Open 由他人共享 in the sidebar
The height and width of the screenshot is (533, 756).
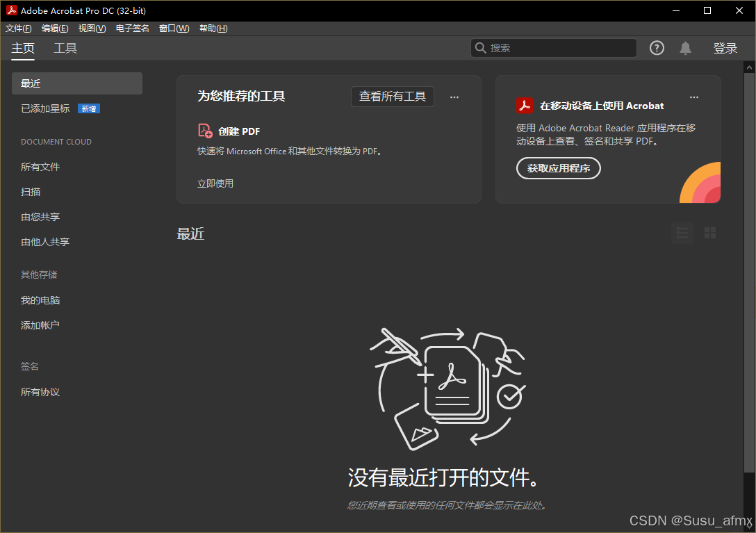click(x=45, y=242)
